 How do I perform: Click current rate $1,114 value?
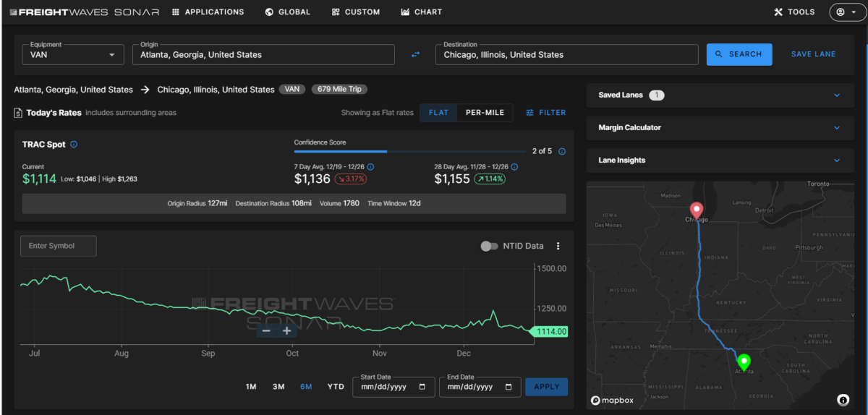(x=39, y=179)
